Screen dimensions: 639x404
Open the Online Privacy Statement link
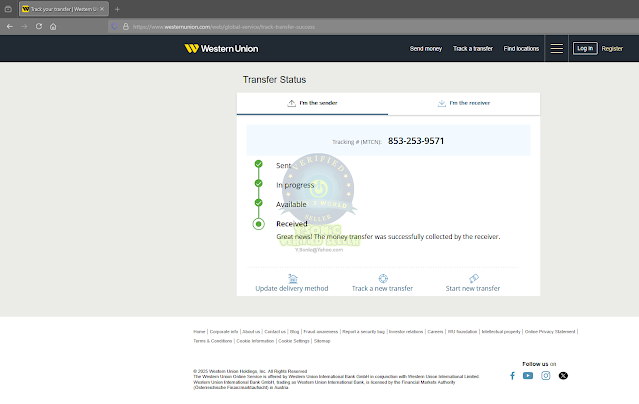point(550,331)
